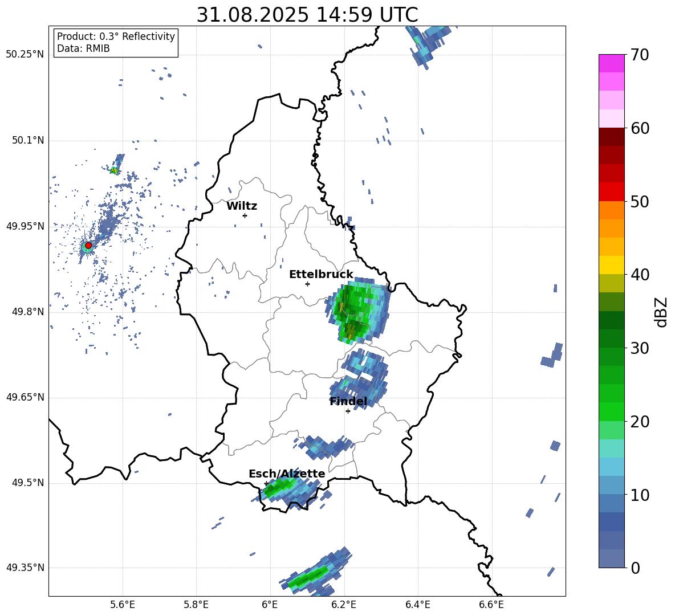The height and width of the screenshot is (616, 675).
Task: Click the bright red colorbar swatch above 50 dBZ
Action: 611,192
